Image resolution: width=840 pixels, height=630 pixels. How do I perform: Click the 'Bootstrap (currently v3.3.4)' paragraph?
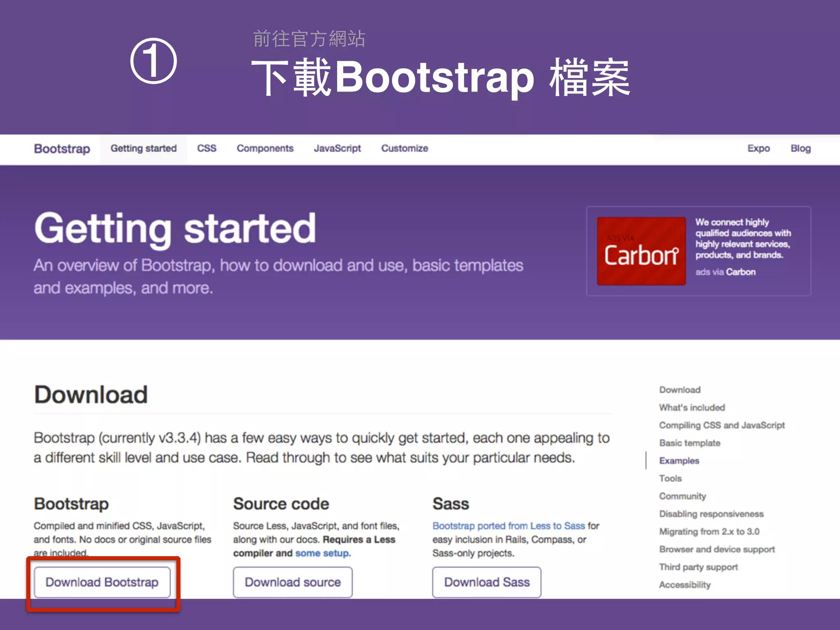point(322,447)
